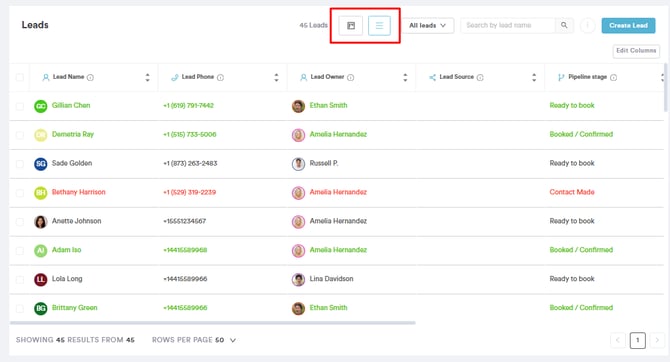The image size is (670, 362).
Task: Open the All leads filter dropdown
Action: [428, 26]
